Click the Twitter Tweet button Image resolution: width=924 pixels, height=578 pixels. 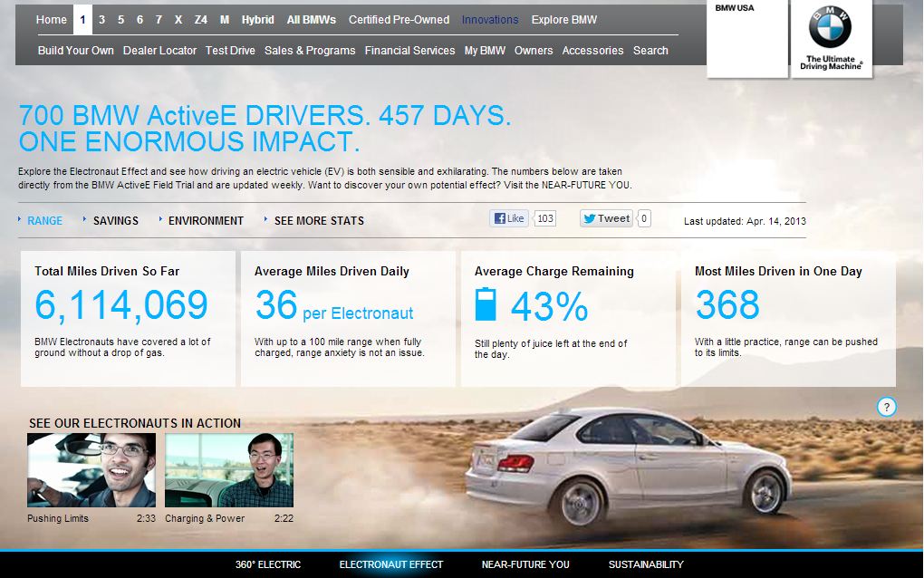coord(607,218)
